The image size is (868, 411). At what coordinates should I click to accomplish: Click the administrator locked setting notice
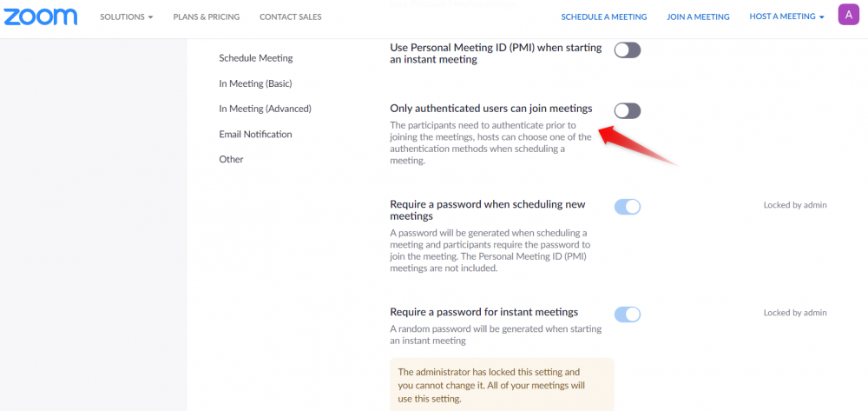pos(502,385)
